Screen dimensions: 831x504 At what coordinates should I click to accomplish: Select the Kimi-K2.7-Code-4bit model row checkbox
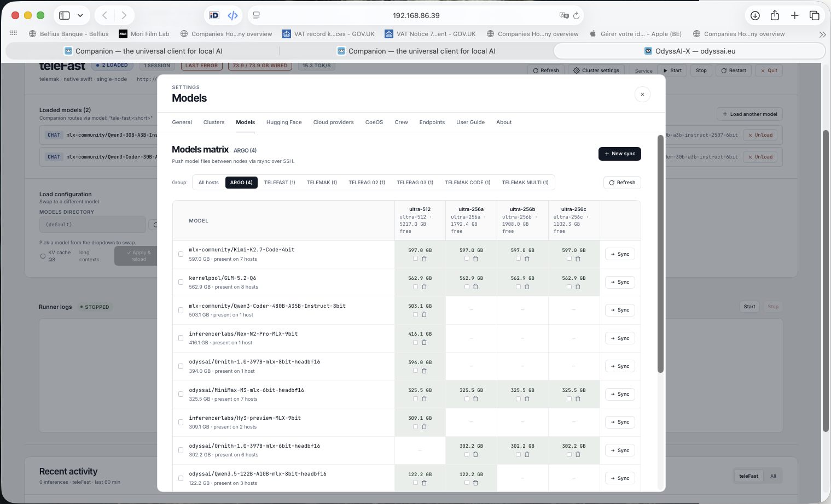(181, 254)
